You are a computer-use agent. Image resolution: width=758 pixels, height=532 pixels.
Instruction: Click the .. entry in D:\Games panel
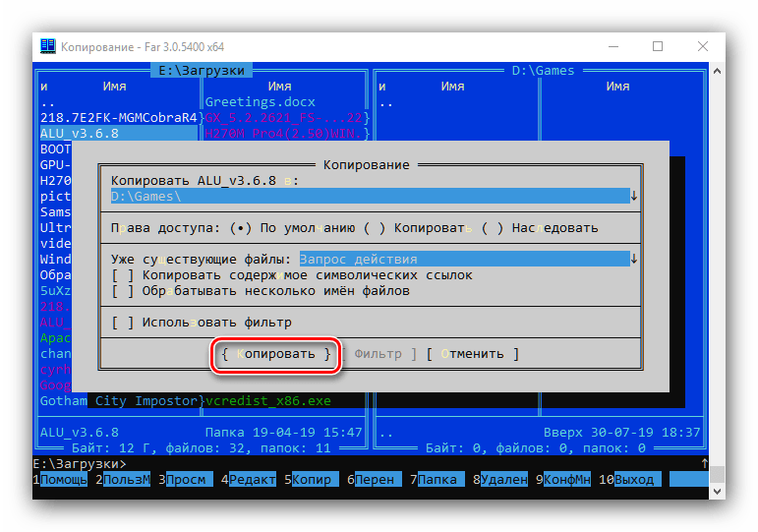coord(385,103)
